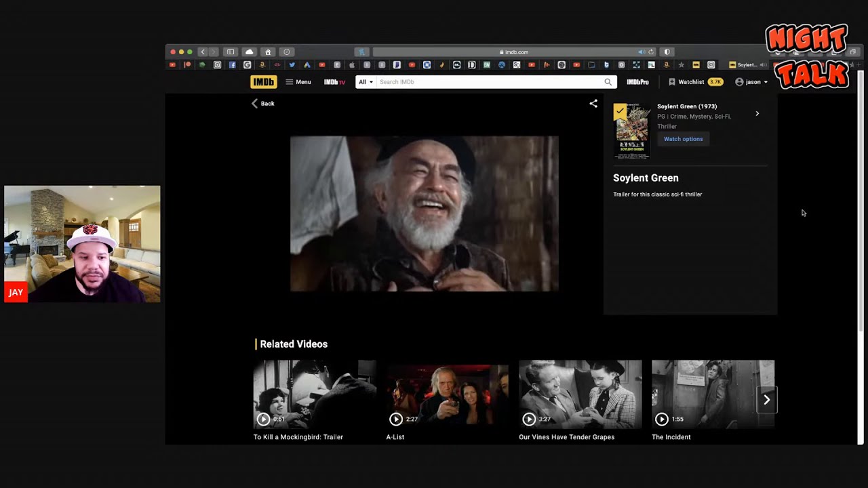Open IMDbPro link
Viewport: 868px width, 488px height.
coord(637,82)
